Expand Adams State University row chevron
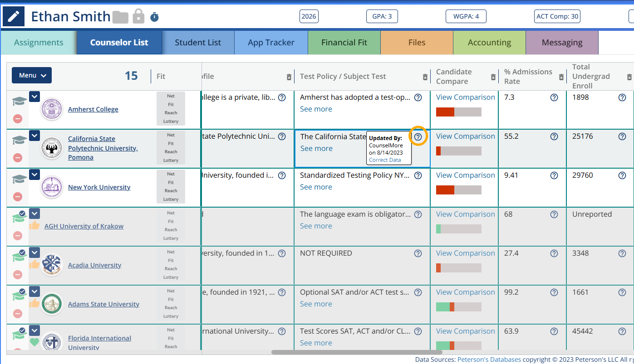Screen dimensions: 634x364 [x=34, y=291]
